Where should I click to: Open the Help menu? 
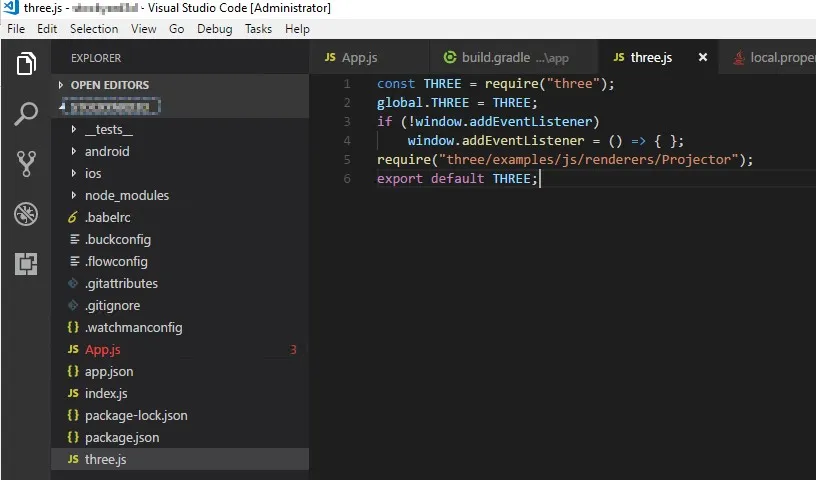[x=297, y=29]
